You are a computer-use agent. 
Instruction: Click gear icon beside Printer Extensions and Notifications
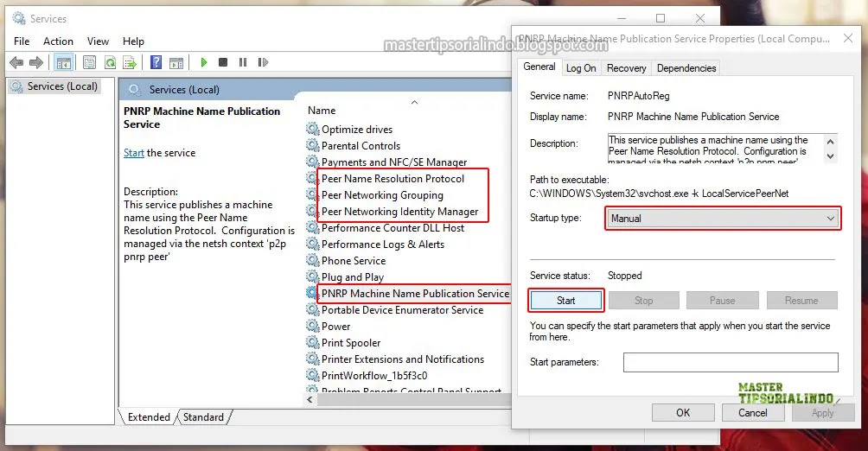coord(313,359)
